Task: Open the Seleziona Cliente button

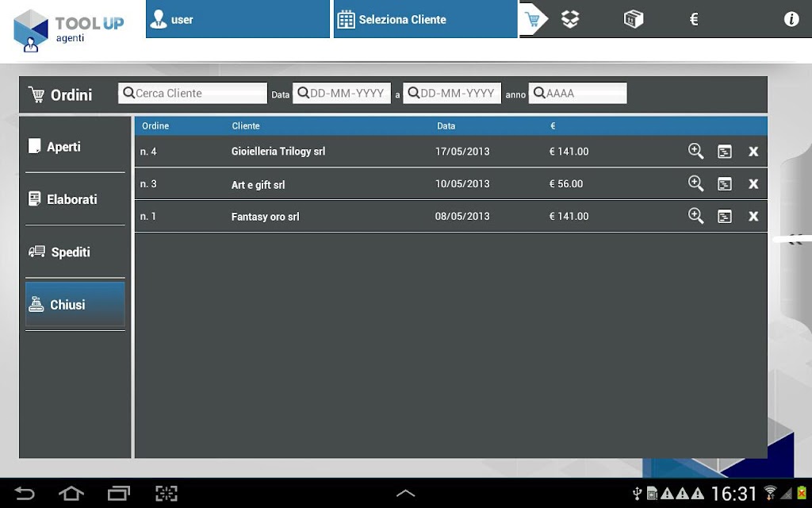Action: pyautogui.click(x=425, y=19)
